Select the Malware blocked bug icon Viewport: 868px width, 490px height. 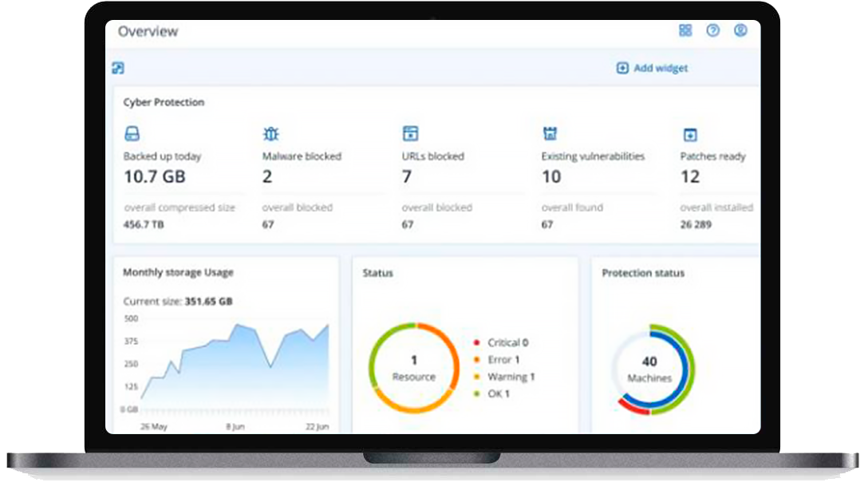pyautogui.click(x=271, y=134)
